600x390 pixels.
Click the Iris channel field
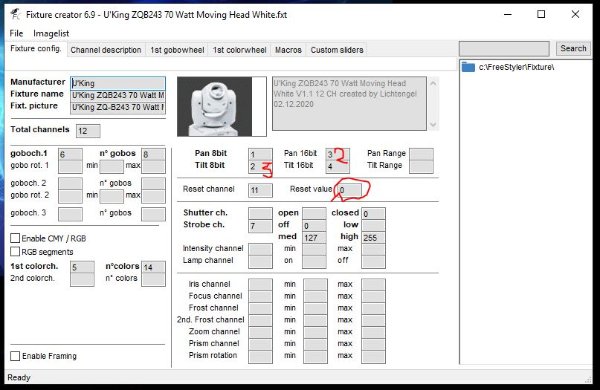coord(260,284)
